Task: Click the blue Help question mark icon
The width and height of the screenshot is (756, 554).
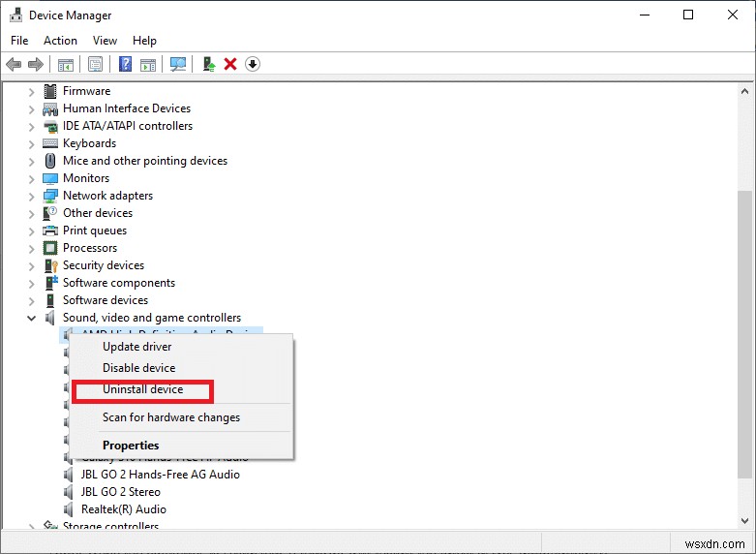Action: point(126,64)
